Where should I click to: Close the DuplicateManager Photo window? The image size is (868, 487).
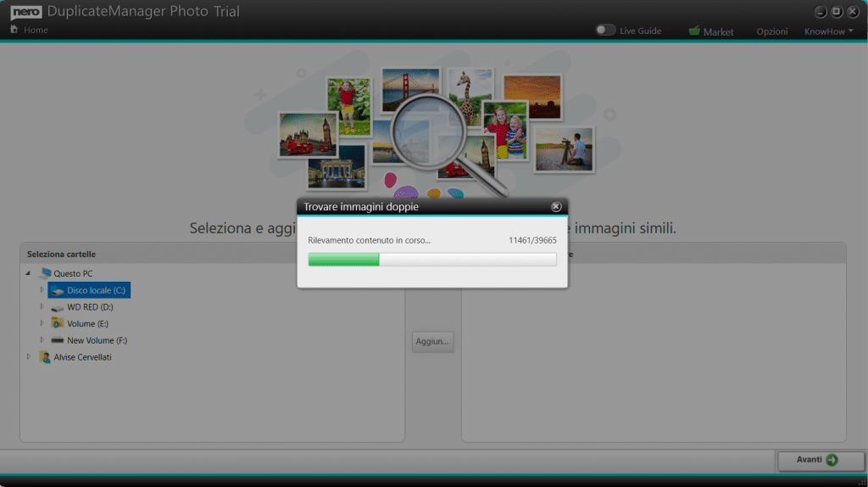[853, 12]
